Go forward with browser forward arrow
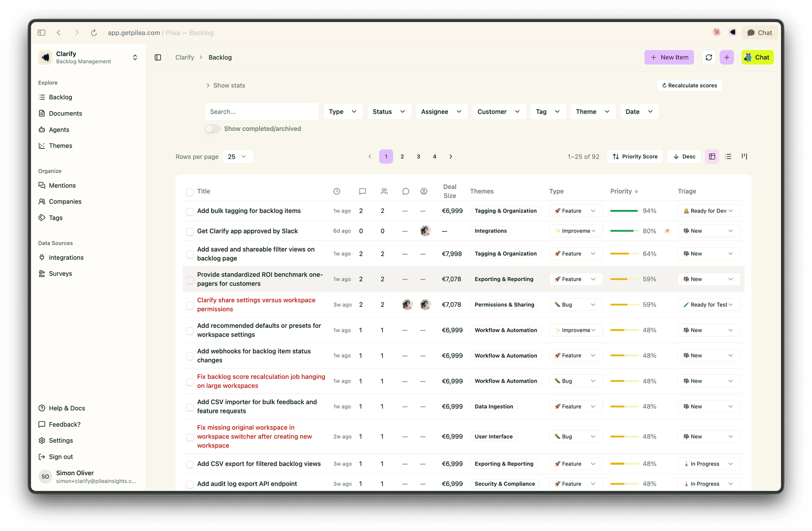 point(77,32)
